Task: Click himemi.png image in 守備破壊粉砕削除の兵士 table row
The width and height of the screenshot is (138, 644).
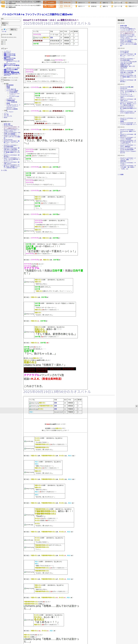Action: coord(34,406)
